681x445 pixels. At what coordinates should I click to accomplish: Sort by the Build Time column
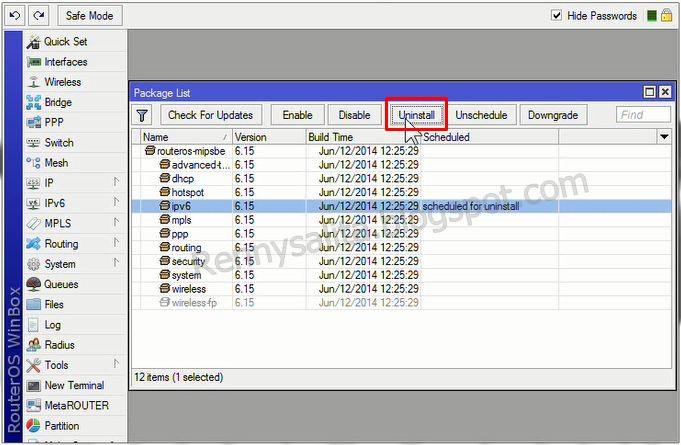(363, 137)
